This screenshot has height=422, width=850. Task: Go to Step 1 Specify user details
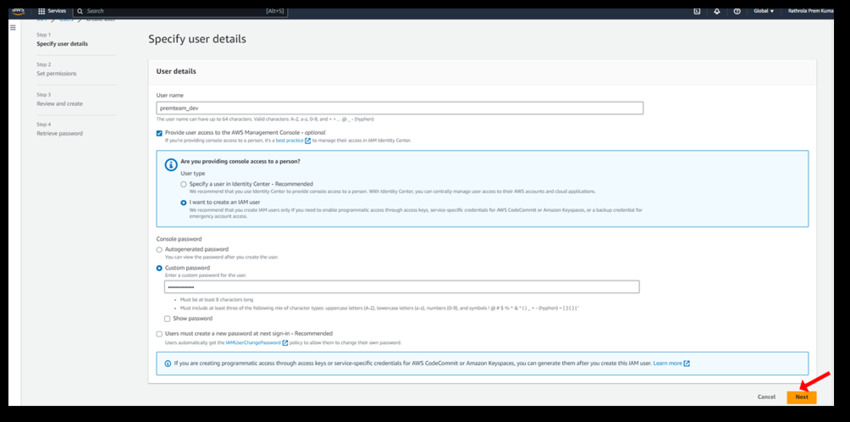62,44
